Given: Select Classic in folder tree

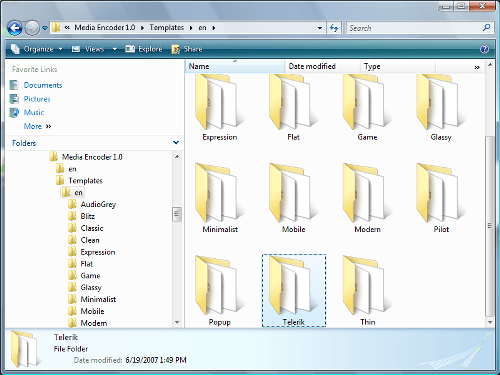Looking at the screenshot, I should click(x=92, y=228).
